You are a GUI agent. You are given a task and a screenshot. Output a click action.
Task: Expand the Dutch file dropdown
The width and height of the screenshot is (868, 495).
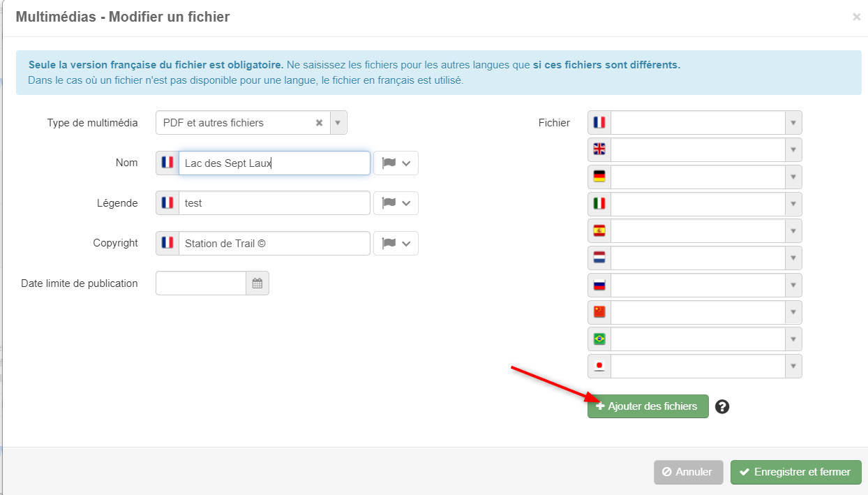(793, 258)
